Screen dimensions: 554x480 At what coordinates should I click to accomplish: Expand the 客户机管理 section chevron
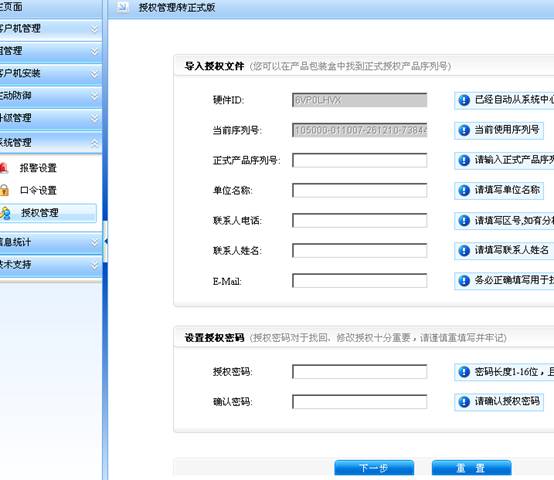coord(94,29)
